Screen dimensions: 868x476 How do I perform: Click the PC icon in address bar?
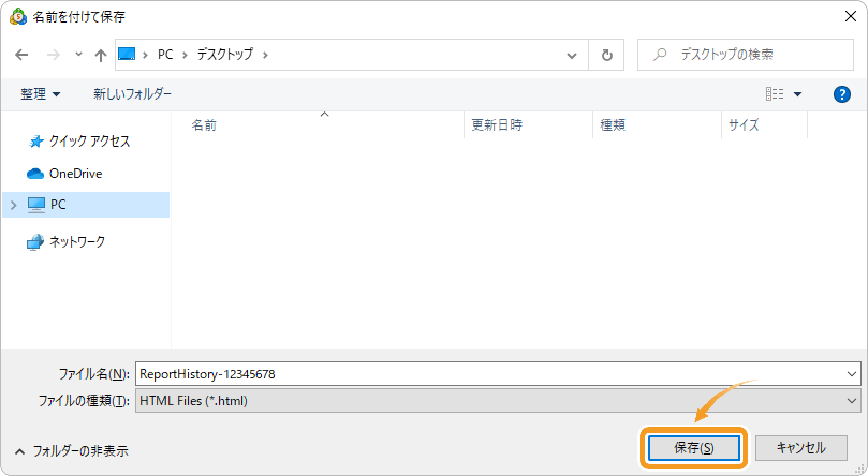coord(127,54)
